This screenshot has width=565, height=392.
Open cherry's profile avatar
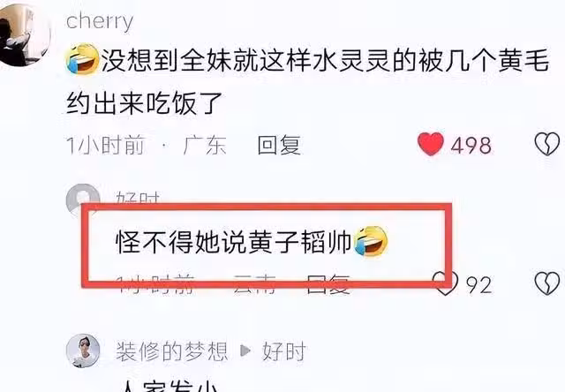point(24,35)
